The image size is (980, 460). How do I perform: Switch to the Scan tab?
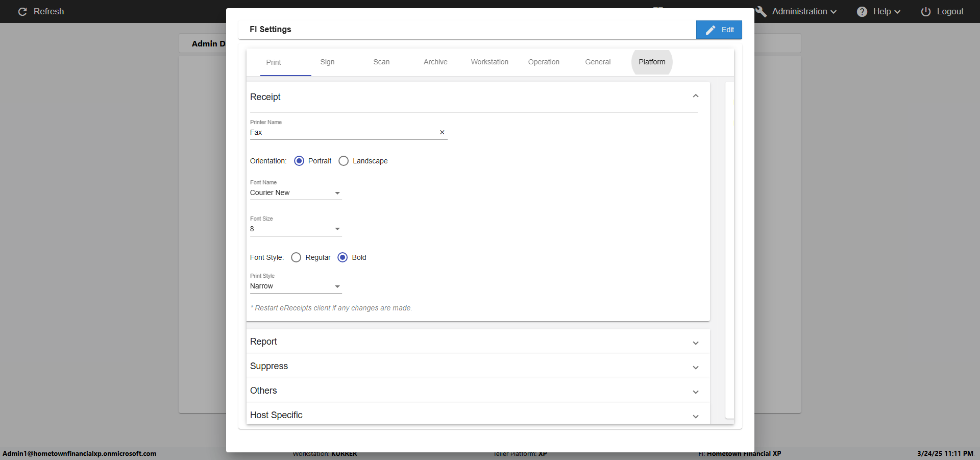coord(381,62)
